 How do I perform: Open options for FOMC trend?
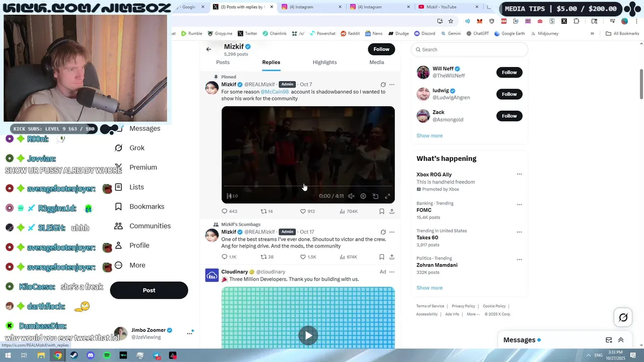click(519, 205)
